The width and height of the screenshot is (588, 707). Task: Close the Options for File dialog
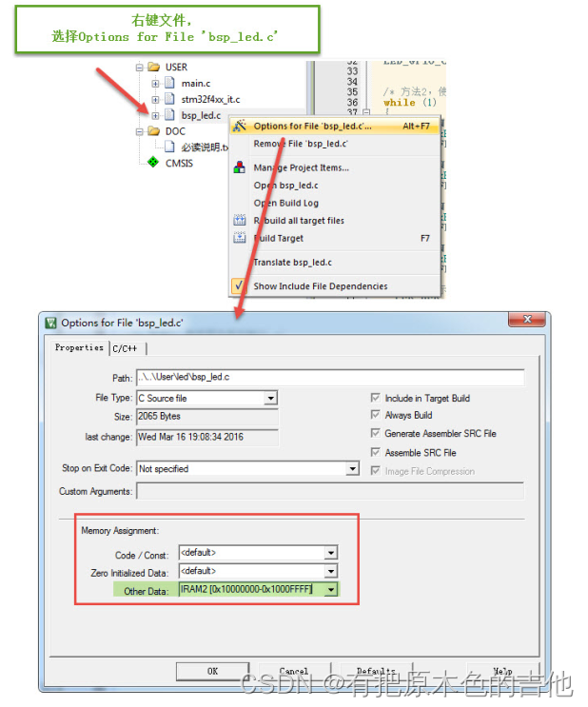coord(527,319)
